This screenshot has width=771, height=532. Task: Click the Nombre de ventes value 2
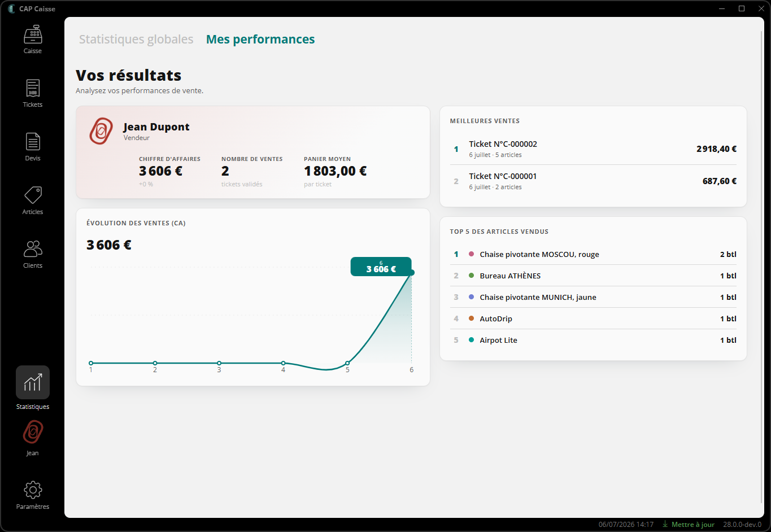coord(225,171)
